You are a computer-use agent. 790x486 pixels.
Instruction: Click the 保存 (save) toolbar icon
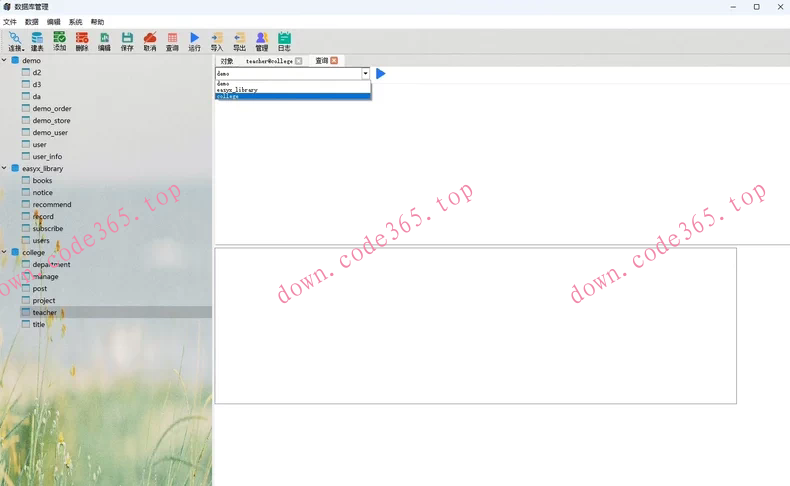(127, 41)
